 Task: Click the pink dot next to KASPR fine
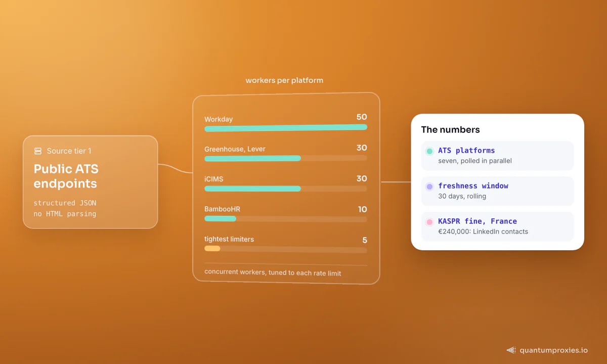[x=429, y=222]
